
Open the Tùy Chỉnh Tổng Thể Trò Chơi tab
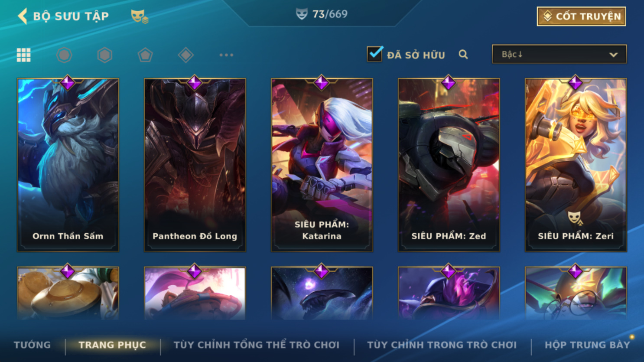(257, 345)
